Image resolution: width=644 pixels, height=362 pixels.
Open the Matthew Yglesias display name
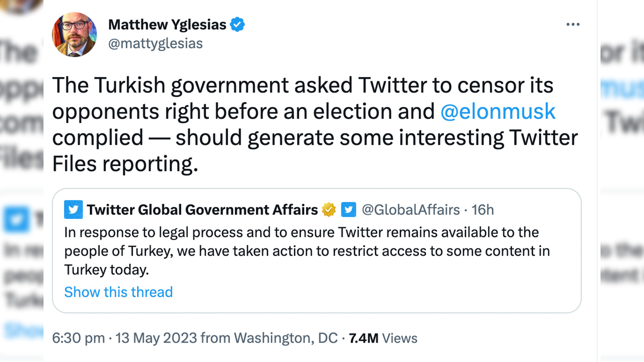(167, 25)
